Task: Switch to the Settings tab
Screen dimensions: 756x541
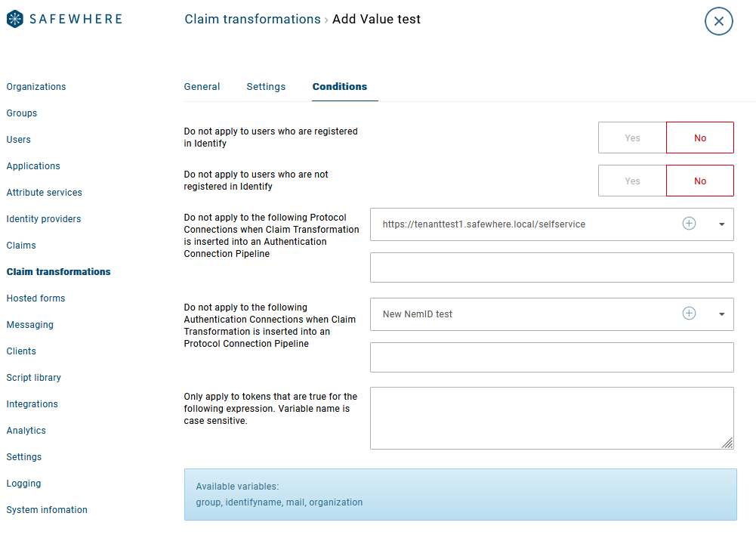Action: [266, 87]
